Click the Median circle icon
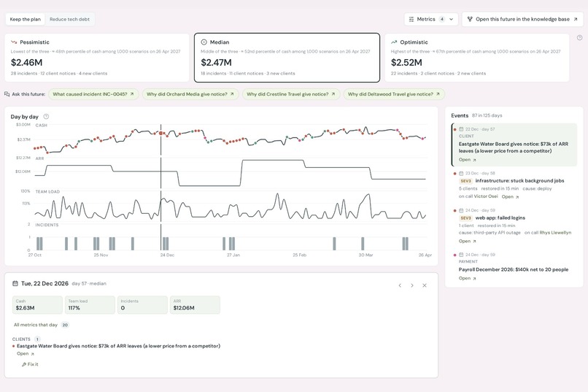The image size is (588, 392). [x=204, y=42]
